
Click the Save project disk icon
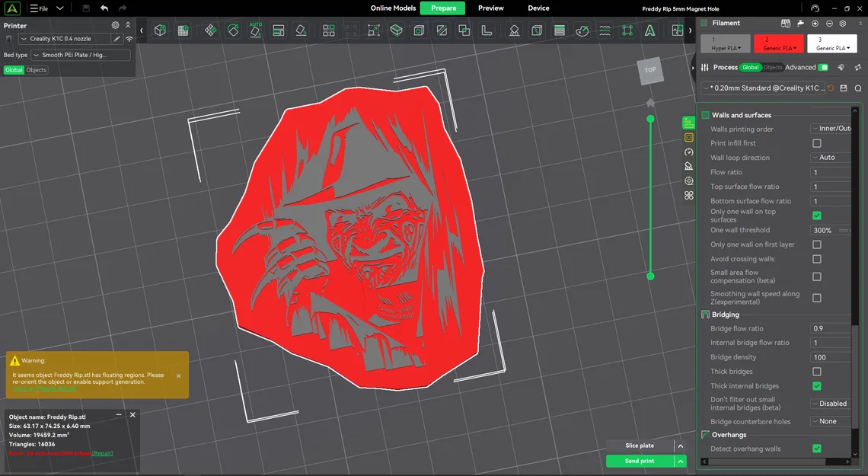(86, 8)
